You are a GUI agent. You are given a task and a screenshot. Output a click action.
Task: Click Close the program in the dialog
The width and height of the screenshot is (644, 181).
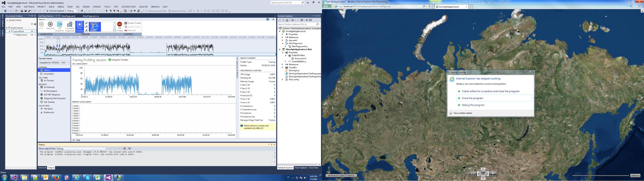coord(472,98)
